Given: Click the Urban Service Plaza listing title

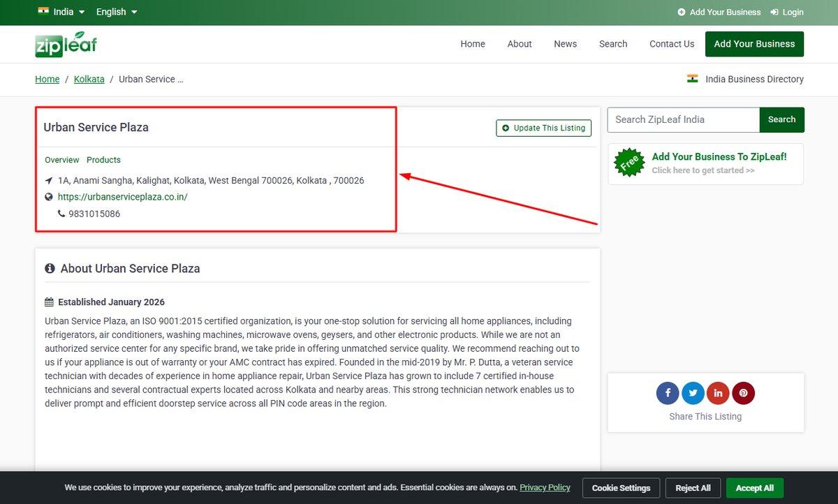Looking at the screenshot, I should [96, 127].
